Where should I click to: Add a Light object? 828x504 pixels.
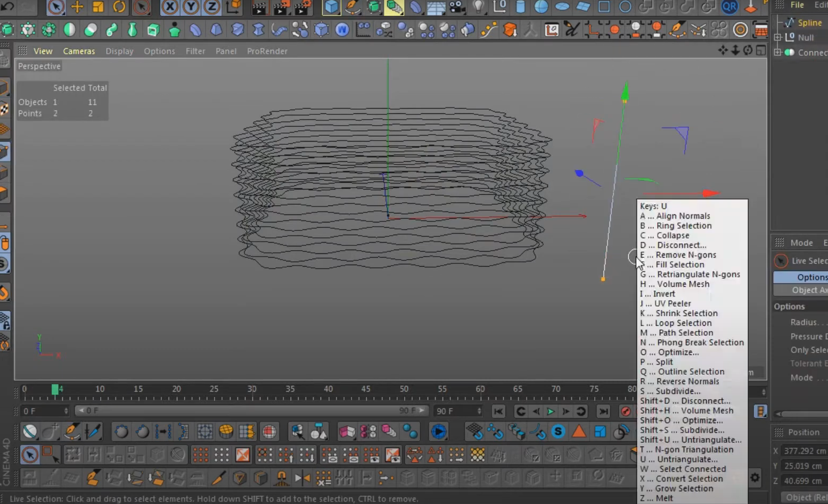[x=479, y=7]
